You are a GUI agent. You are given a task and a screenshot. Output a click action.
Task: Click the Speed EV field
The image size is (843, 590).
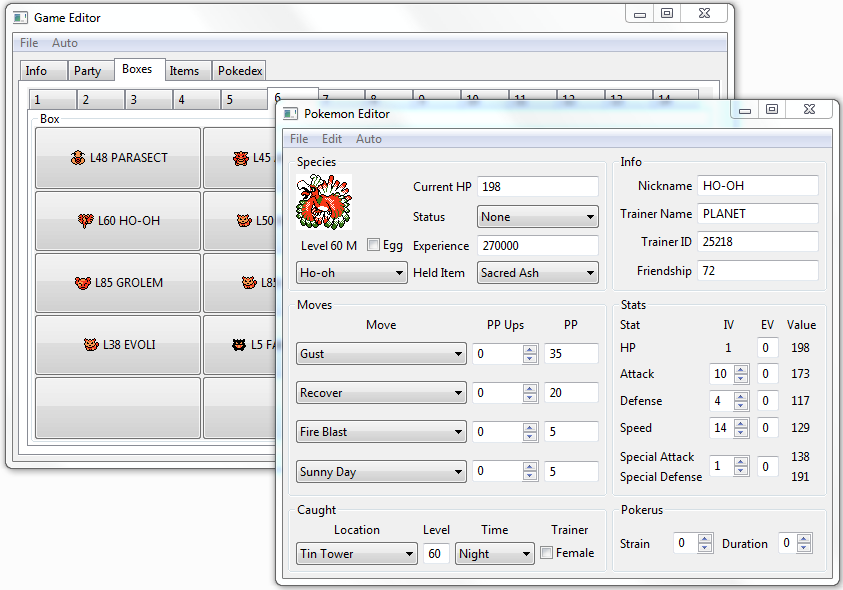click(x=767, y=428)
